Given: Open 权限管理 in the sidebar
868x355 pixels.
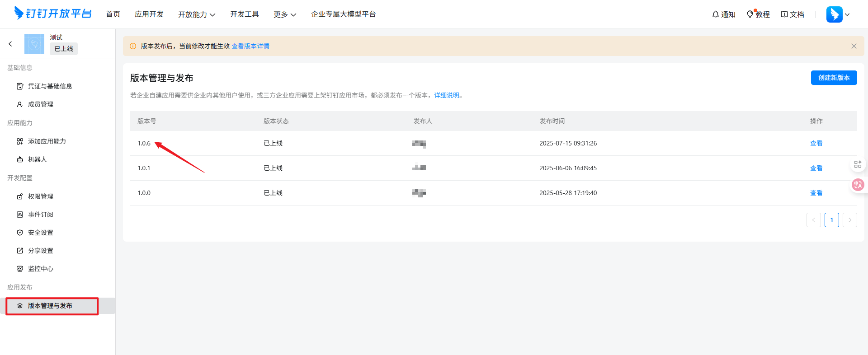Looking at the screenshot, I should click(x=40, y=196).
